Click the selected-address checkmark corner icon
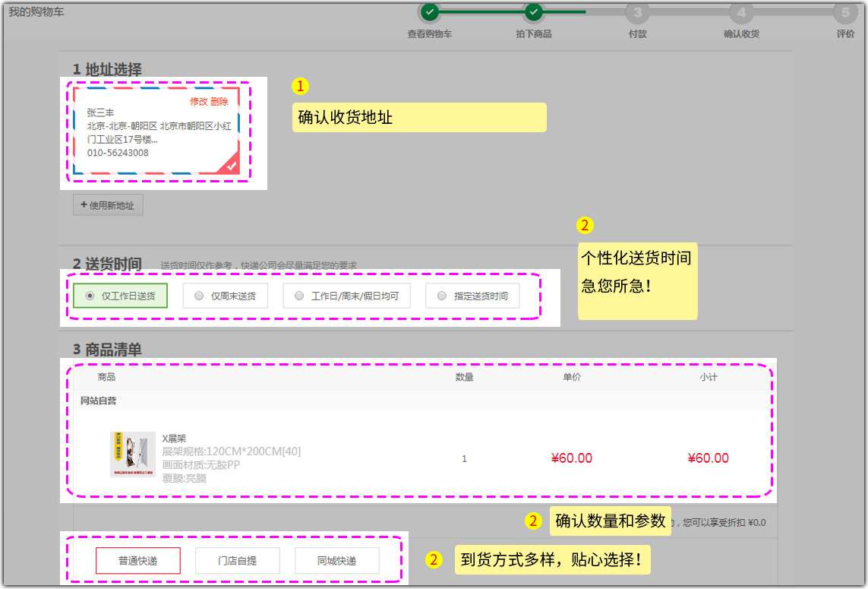Screen dimensions: 868x589 point(231,165)
